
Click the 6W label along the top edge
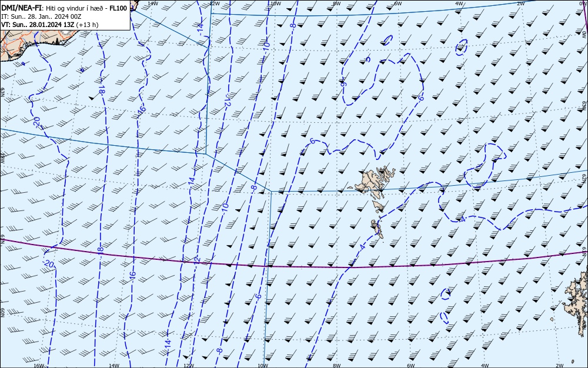398,3
